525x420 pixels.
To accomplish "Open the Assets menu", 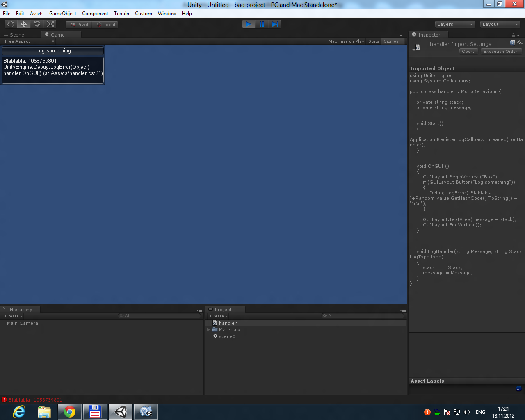I will [37, 14].
